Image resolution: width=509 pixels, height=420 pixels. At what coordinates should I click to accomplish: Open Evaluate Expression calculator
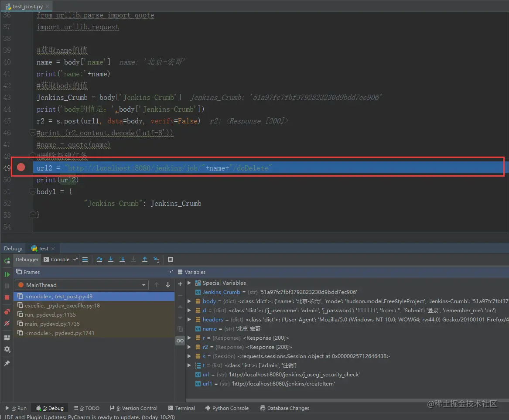click(171, 260)
